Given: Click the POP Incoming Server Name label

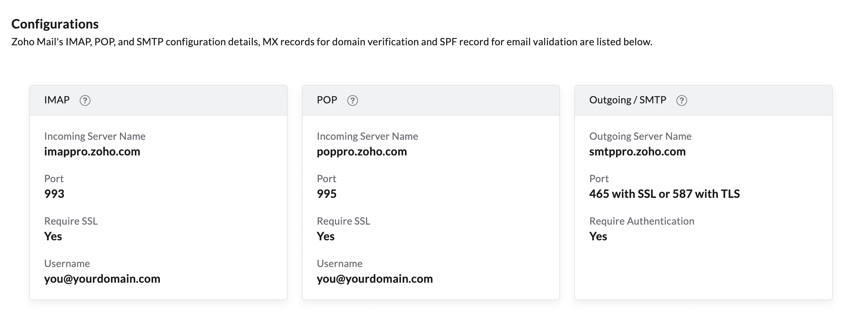Looking at the screenshot, I should [367, 136].
